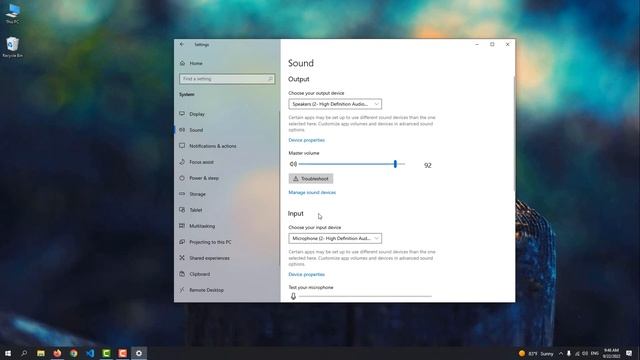640x360 pixels.
Task: Open Display settings
Action: click(197, 114)
